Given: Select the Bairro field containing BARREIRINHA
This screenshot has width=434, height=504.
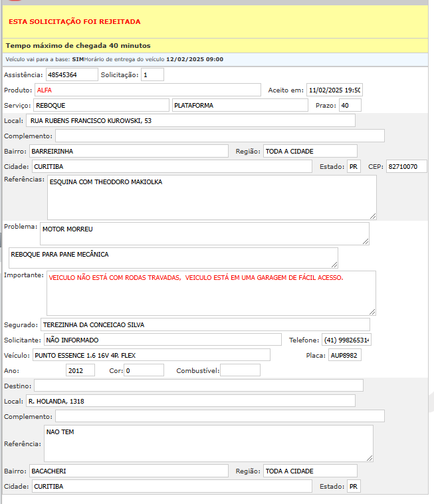Looking at the screenshot, I should click(128, 152).
